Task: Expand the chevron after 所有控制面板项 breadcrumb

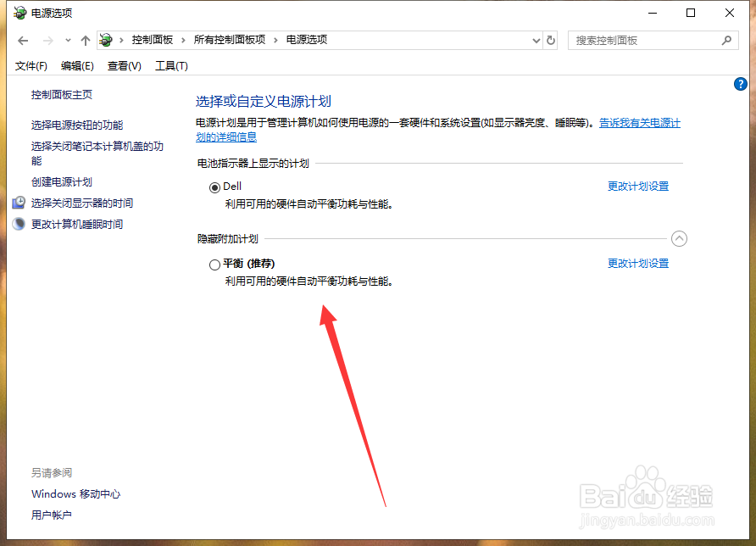Action: tap(275, 40)
